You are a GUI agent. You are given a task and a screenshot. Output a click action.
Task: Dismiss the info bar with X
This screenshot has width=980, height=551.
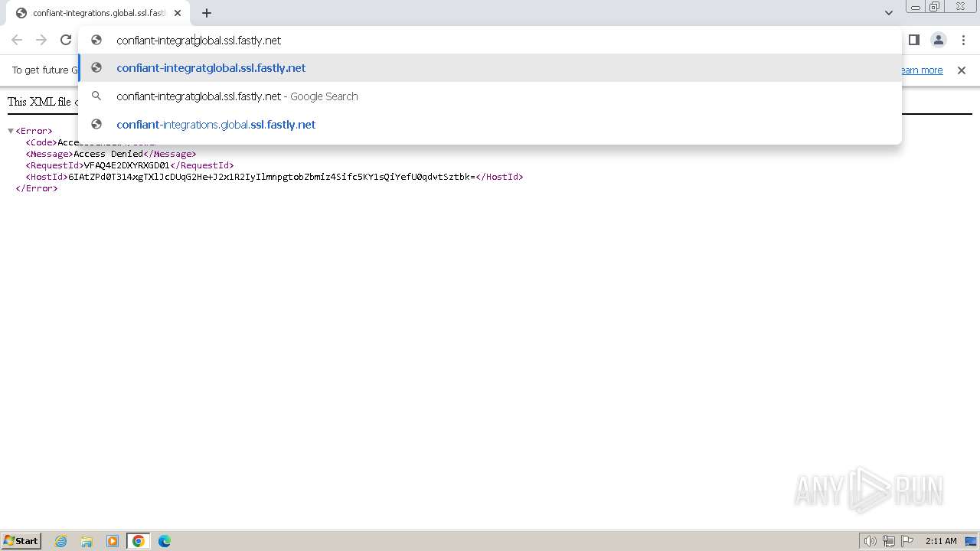pyautogui.click(x=962, y=70)
